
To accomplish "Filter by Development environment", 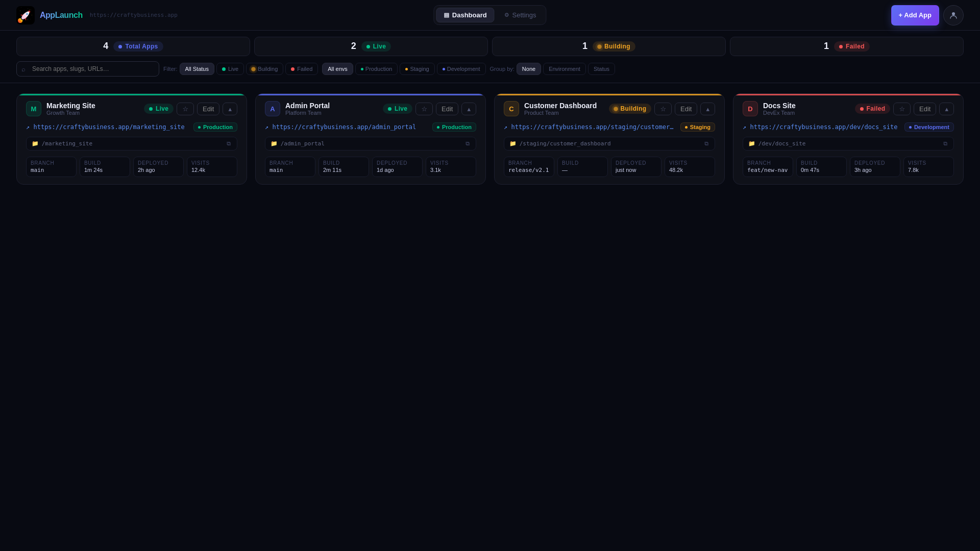I will pos(461,69).
